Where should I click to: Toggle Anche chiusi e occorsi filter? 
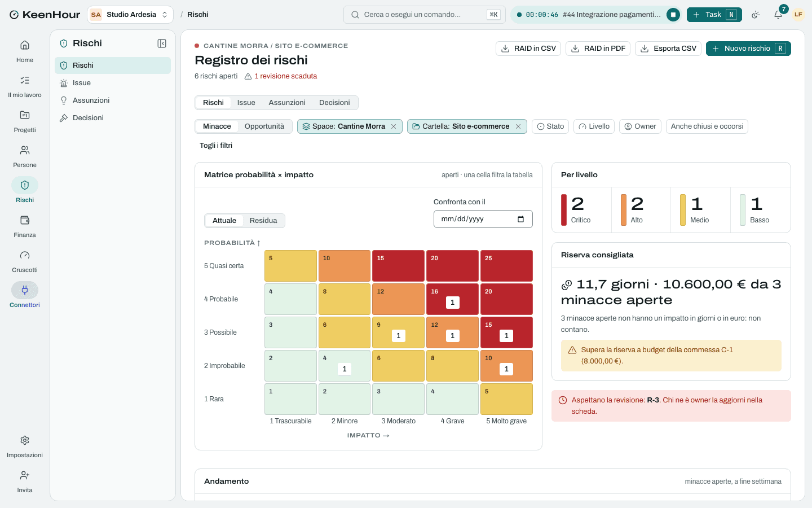(707, 126)
